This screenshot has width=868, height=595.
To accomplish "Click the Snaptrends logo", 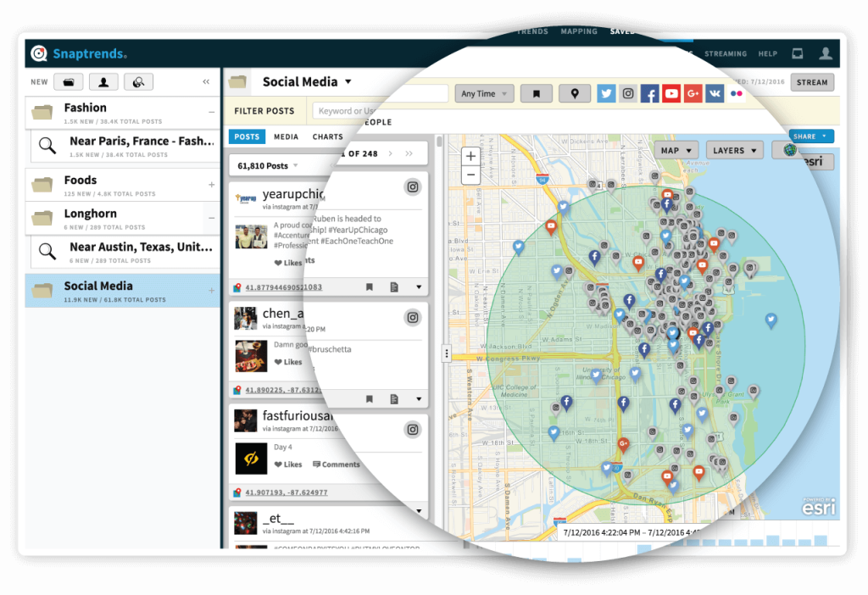I will point(79,53).
